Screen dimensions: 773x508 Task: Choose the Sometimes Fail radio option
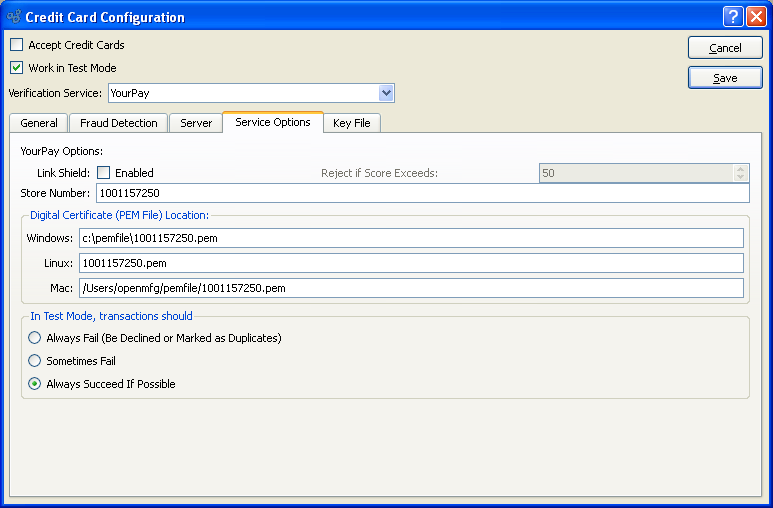pyautogui.click(x=35, y=361)
